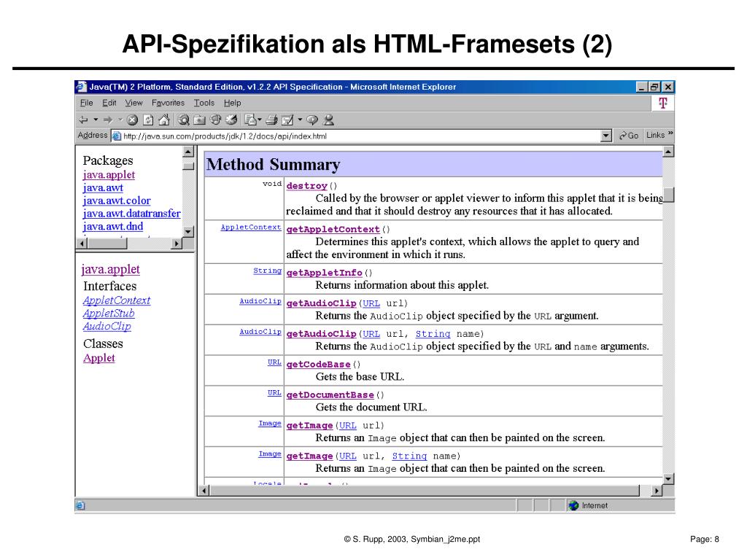Click packages frame scroll down arrow

[189, 231]
